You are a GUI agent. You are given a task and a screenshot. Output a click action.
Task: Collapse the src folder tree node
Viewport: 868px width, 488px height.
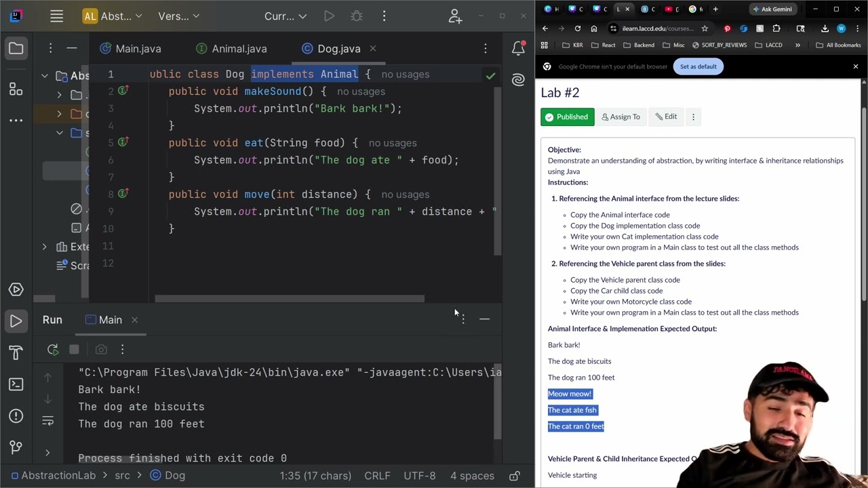pos(59,133)
